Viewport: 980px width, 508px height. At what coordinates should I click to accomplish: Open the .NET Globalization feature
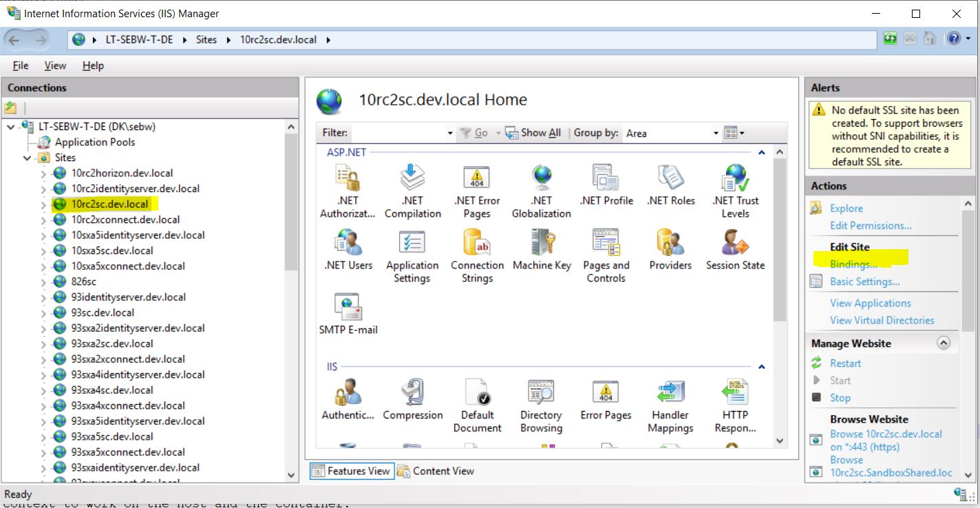(542, 178)
